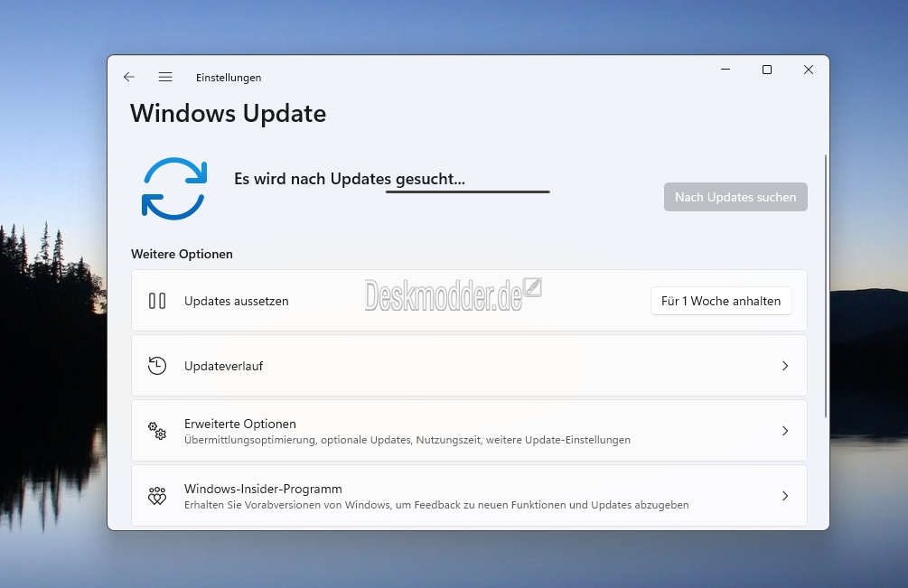Open the hamburger navigation menu
Viewport: 908px width, 588px height.
[x=165, y=77]
